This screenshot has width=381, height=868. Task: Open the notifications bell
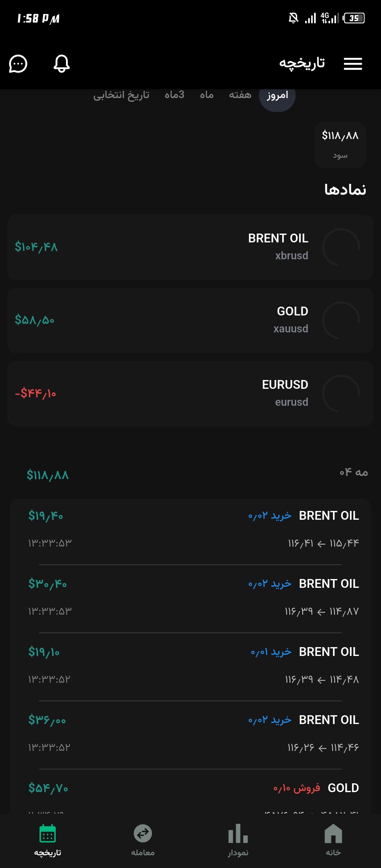(61, 64)
